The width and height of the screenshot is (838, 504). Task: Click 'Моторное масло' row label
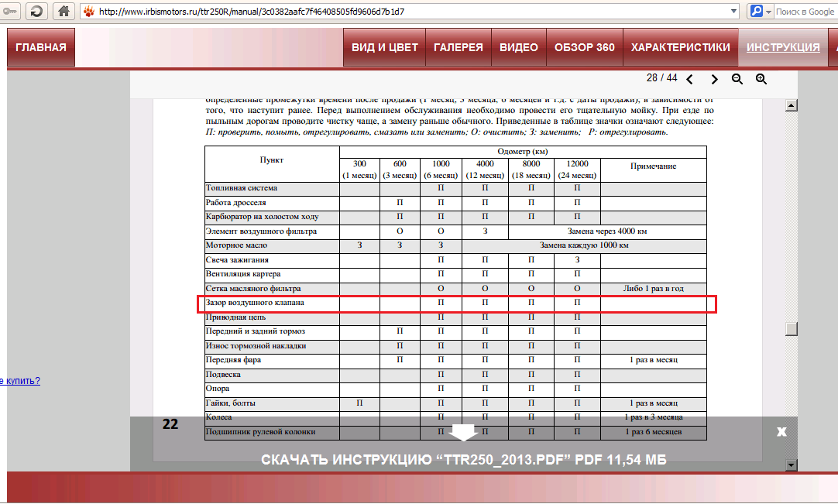[x=236, y=245]
